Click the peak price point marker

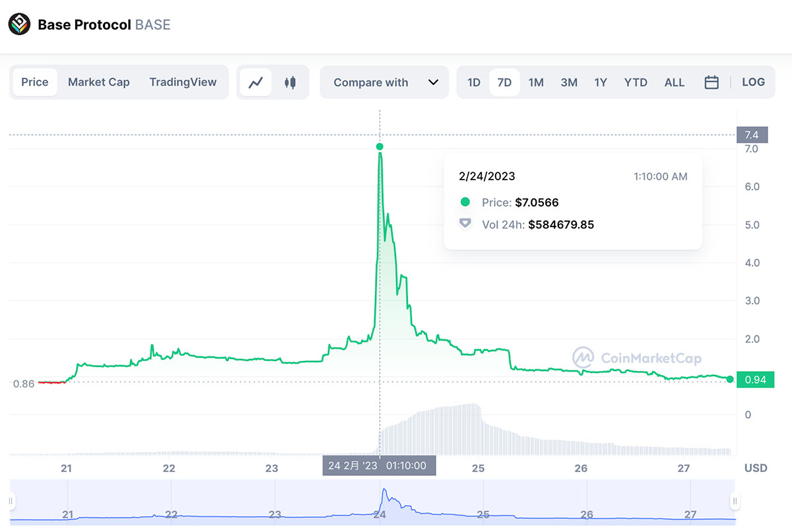pos(379,147)
